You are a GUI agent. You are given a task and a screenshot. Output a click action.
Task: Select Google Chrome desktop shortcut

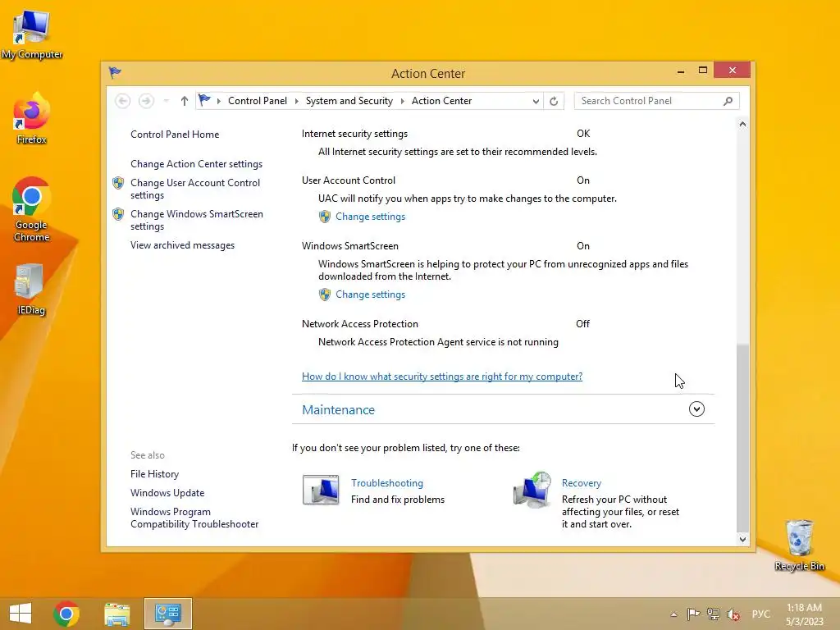[x=32, y=209]
